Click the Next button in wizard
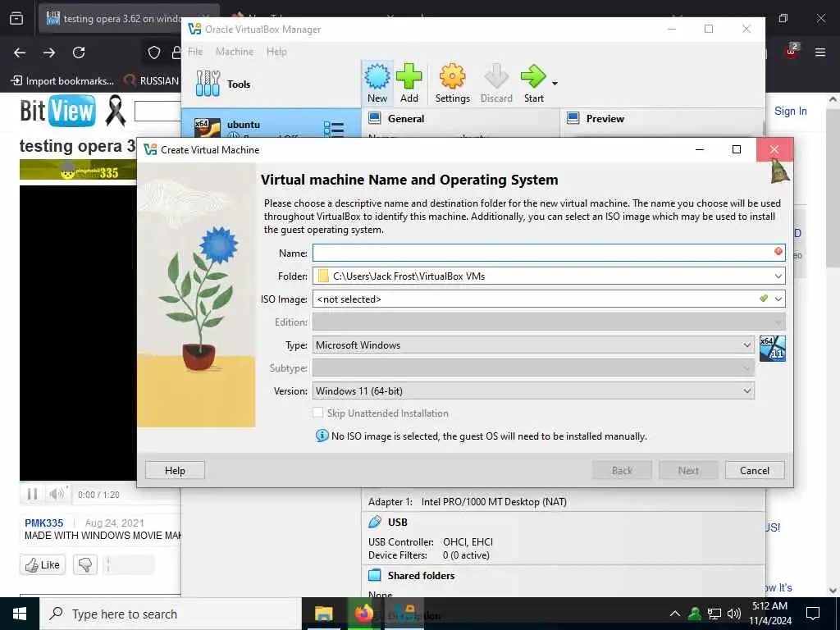This screenshot has width=840, height=630. (x=688, y=470)
